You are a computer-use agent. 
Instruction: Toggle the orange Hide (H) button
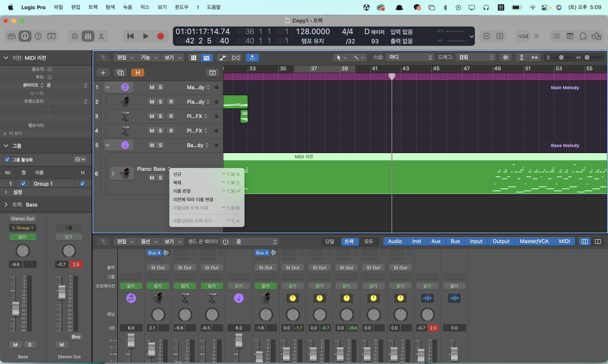(138, 73)
